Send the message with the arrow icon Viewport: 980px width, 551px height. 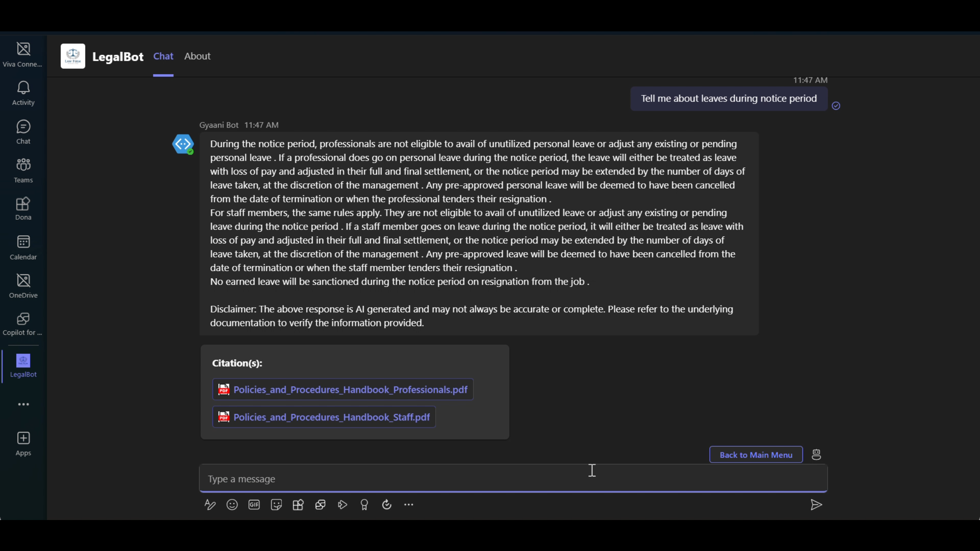click(x=816, y=505)
